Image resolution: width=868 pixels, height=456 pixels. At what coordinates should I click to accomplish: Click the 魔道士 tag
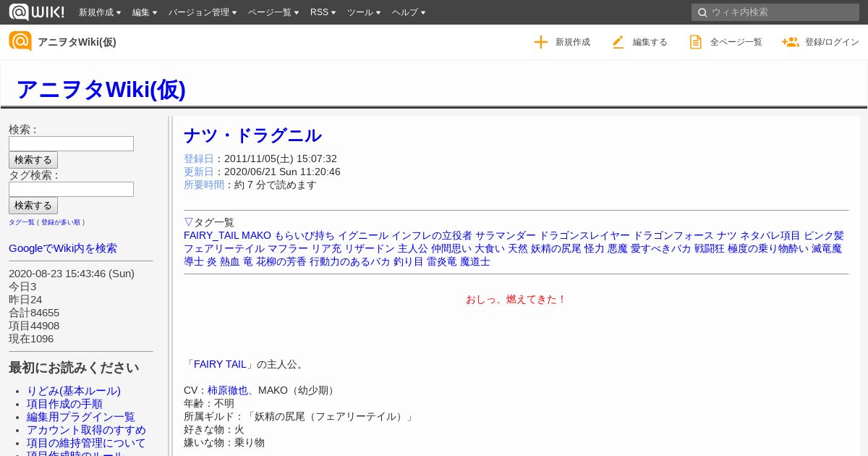(475, 261)
